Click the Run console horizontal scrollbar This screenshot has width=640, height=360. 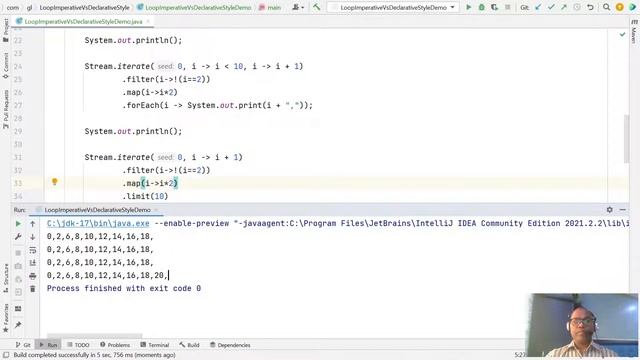(95, 336)
